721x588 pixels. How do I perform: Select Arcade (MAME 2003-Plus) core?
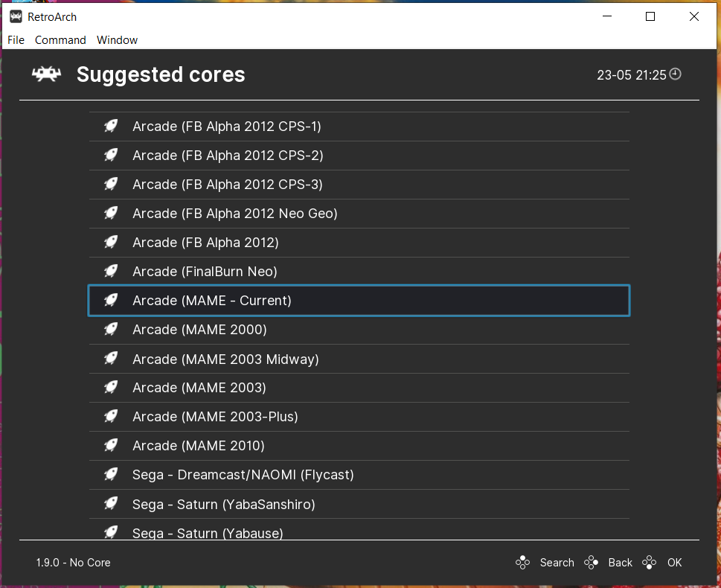[x=359, y=417]
